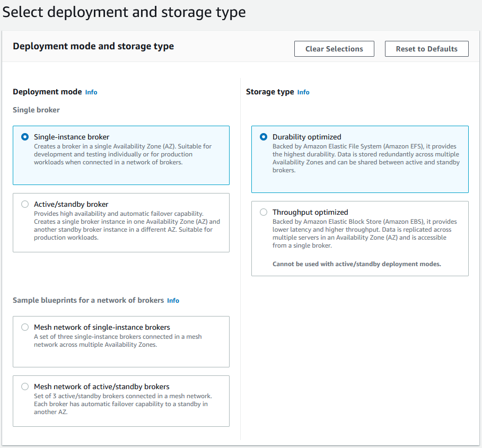
Task: Click description starting 'Provides high availability and automatic'
Action: 127,225
